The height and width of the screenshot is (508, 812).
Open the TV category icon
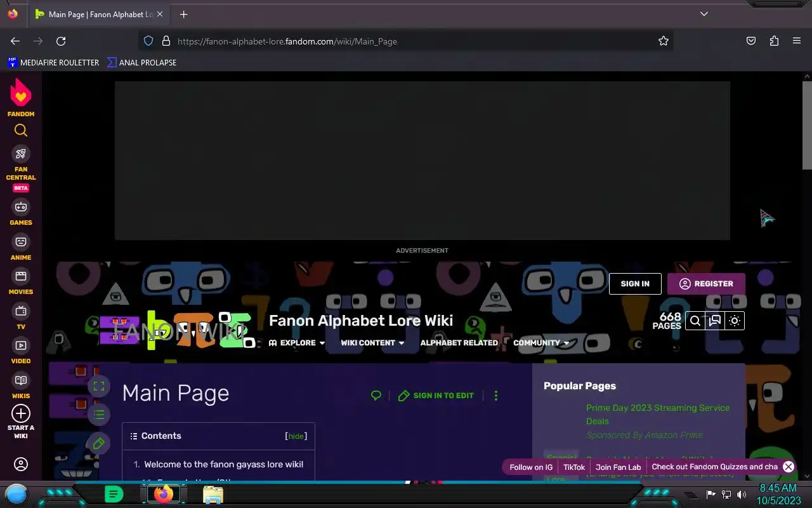click(21, 311)
